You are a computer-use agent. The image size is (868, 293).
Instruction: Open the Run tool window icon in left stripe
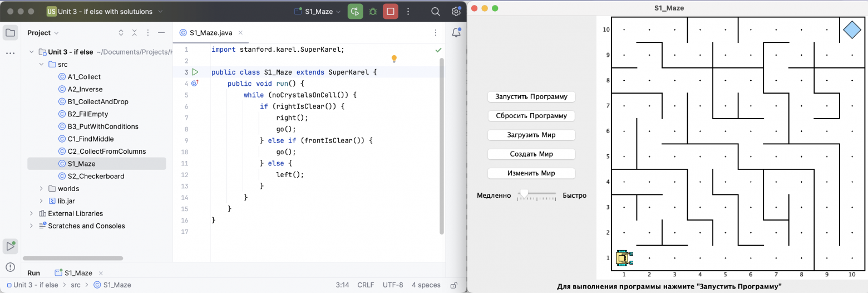10,246
